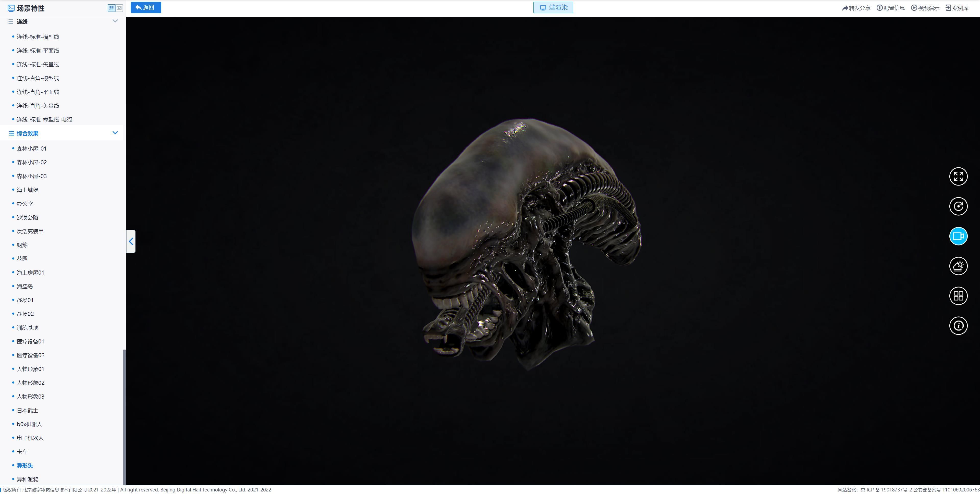The height and width of the screenshot is (494, 980).
Task: Open scene 卡车
Action: click(22, 452)
